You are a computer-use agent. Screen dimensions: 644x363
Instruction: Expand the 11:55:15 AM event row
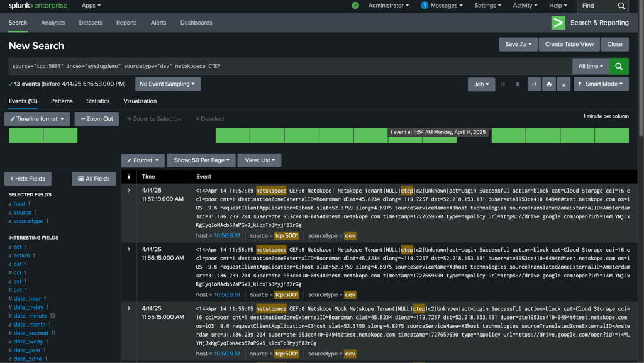click(128, 308)
